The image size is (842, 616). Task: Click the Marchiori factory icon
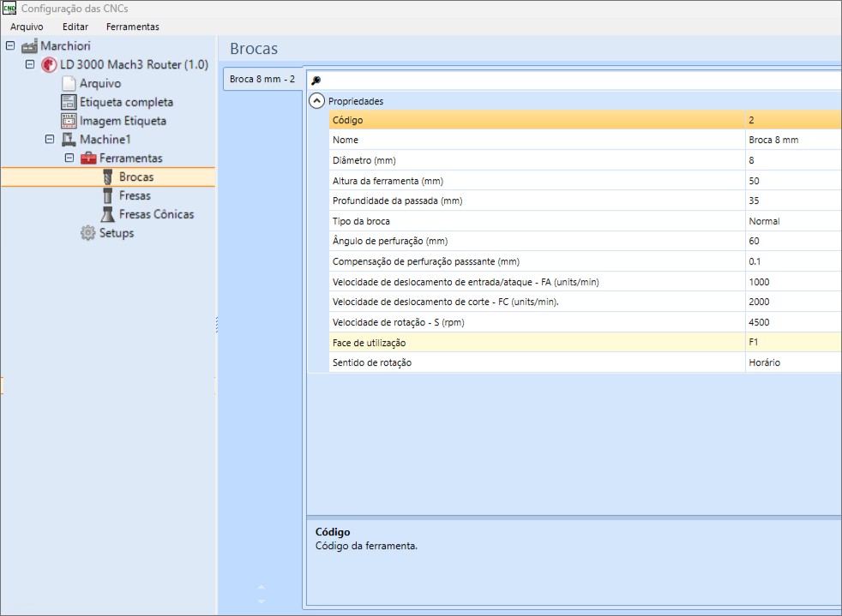coord(29,46)
